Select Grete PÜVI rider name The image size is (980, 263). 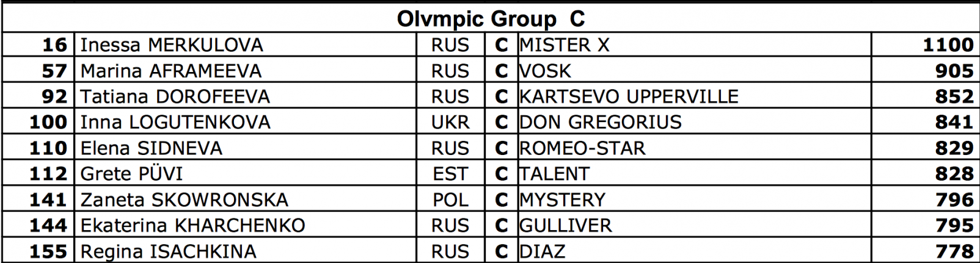pos(131,175)
